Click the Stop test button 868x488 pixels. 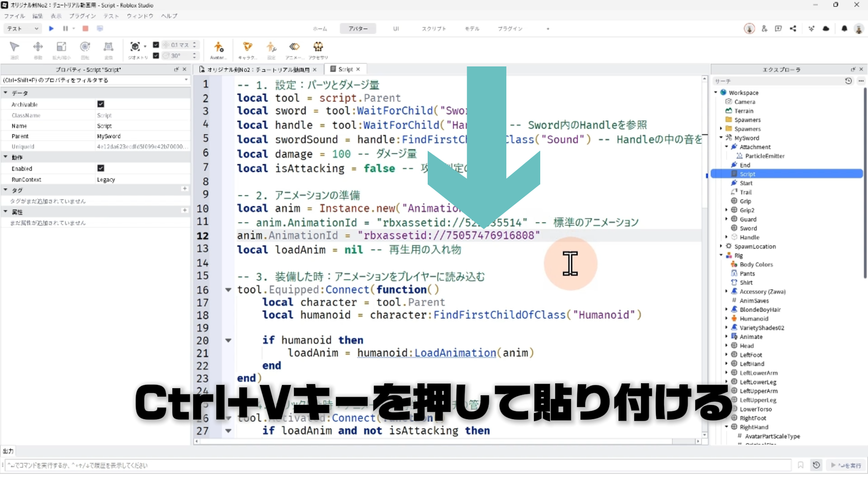(x=85, y=28)
